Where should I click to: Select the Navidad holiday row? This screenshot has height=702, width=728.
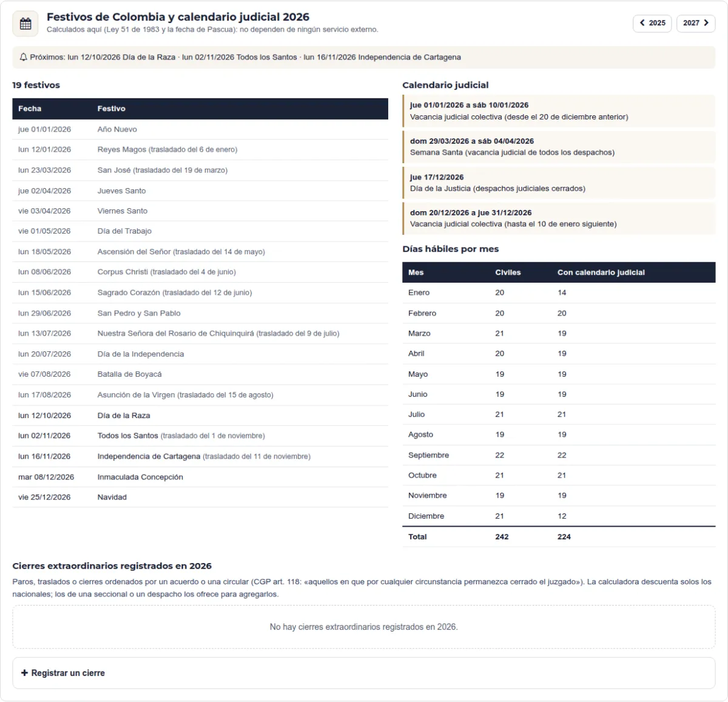pos(200,497)
